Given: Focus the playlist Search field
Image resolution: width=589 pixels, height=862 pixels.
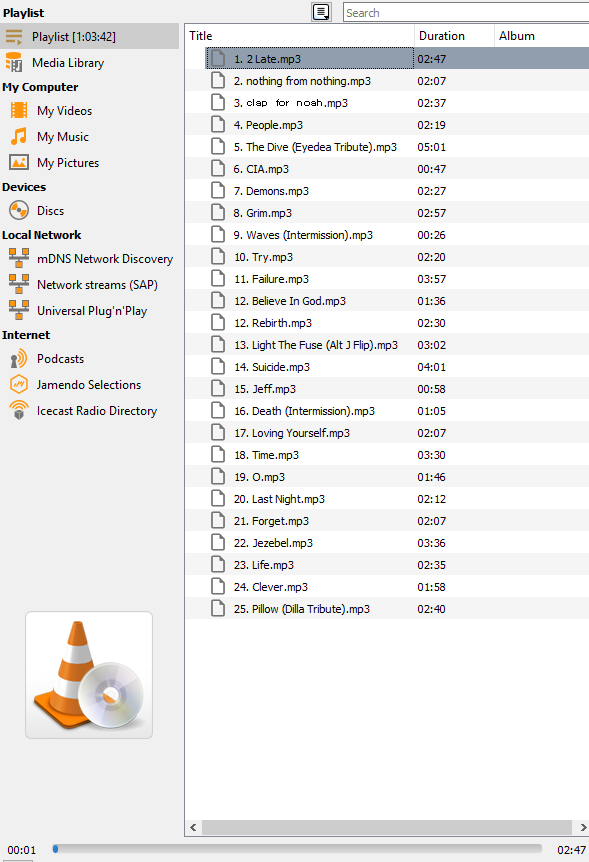Looking at the screenshot, I should [466, 13].
